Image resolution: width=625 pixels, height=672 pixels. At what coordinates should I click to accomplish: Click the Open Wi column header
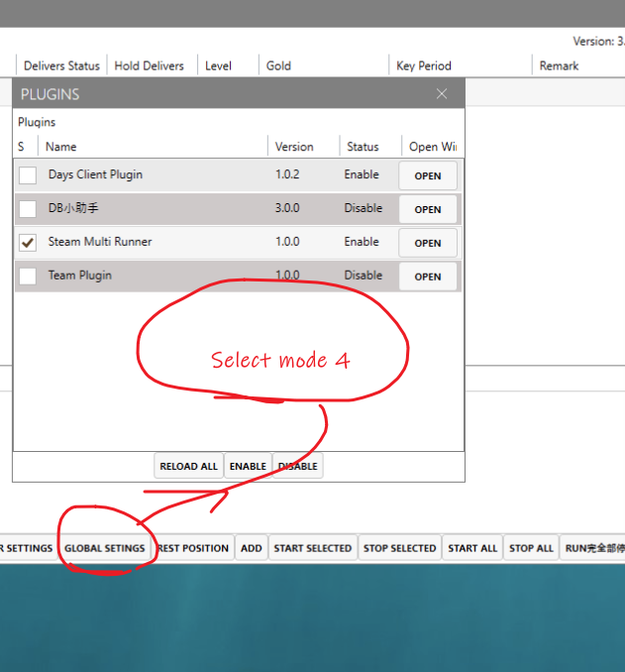point(433,147)
